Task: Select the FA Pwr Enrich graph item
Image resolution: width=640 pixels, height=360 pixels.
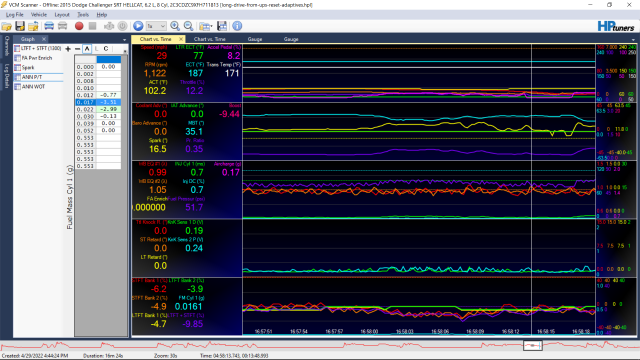Action: [x=37, y=58]
